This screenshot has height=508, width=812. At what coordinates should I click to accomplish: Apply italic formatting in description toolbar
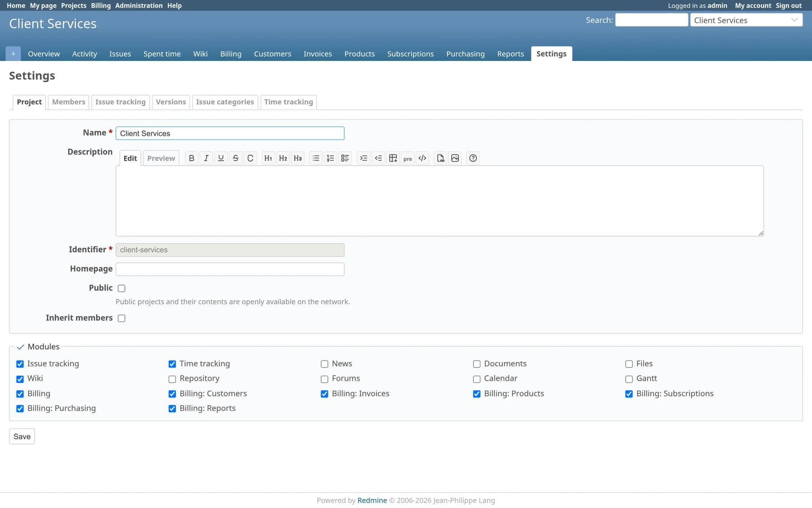coord(206,158)
